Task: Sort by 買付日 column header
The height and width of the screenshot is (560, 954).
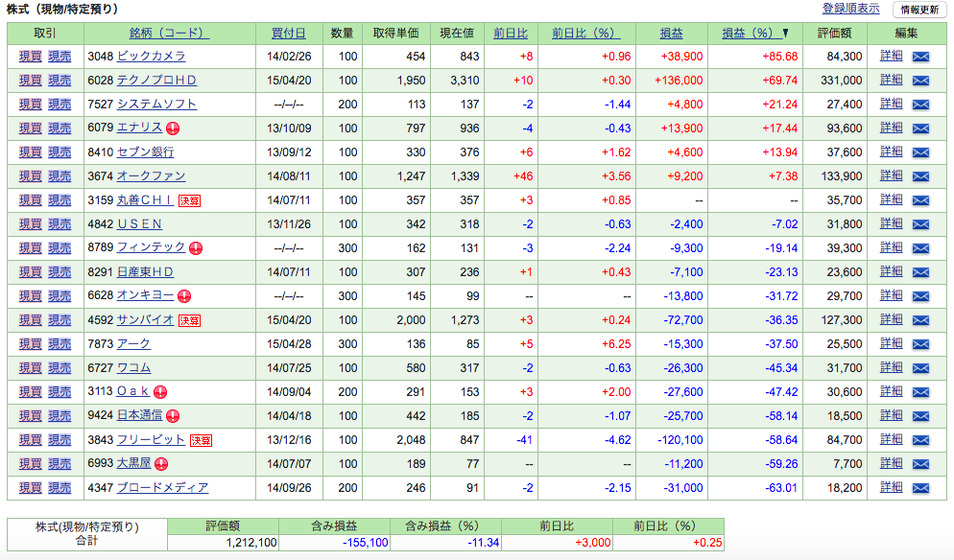Action: point(288,34)
